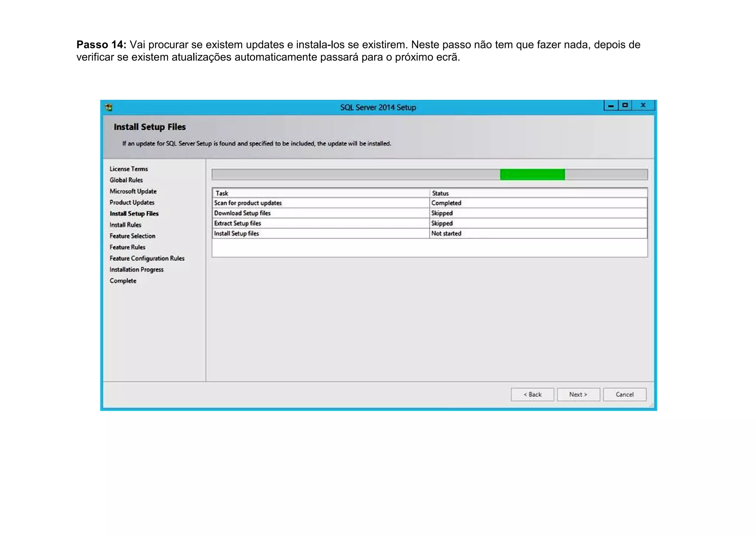Viewport: 756px width, 535px height.
Task: Click the resize grip at window corner
Action: point(651,405)
